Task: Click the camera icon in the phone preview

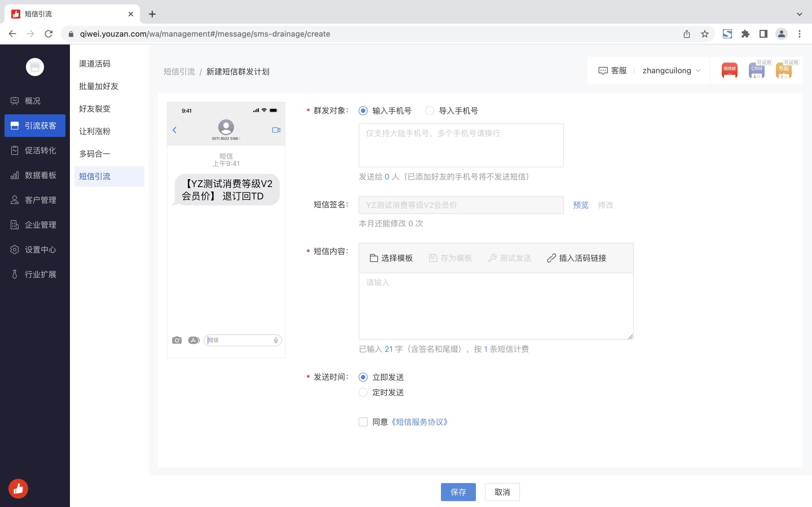Action: (x=177, y=340)
